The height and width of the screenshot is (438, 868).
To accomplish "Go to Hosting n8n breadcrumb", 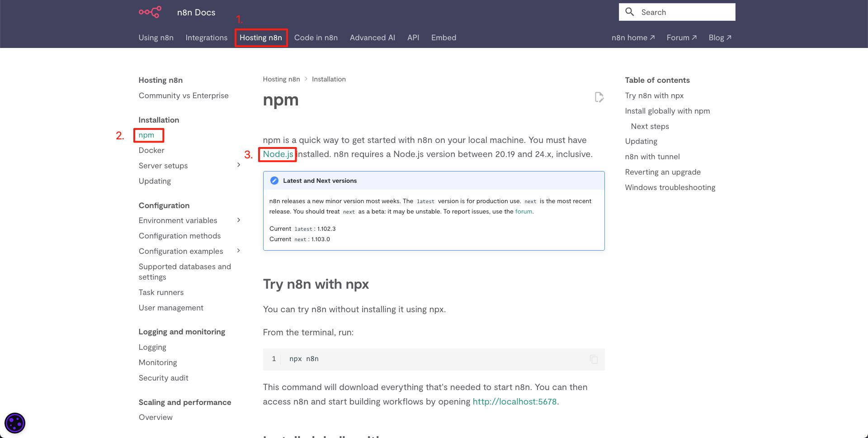I will [281, 79].
